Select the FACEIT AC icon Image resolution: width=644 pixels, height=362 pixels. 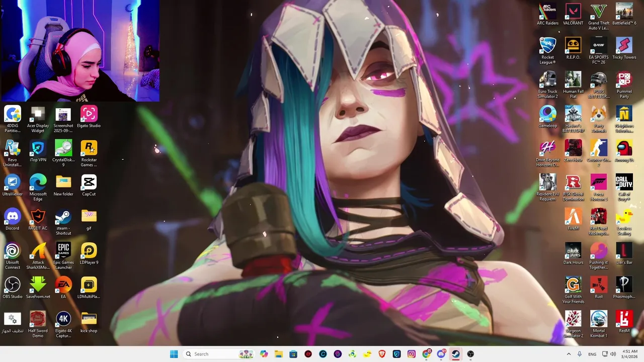tap(38, 220)
